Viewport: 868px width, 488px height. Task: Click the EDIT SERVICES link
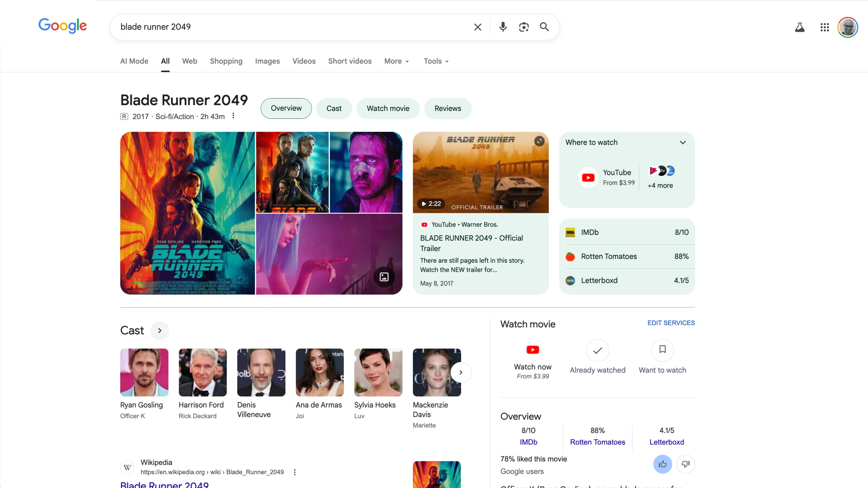coord(671,323)
